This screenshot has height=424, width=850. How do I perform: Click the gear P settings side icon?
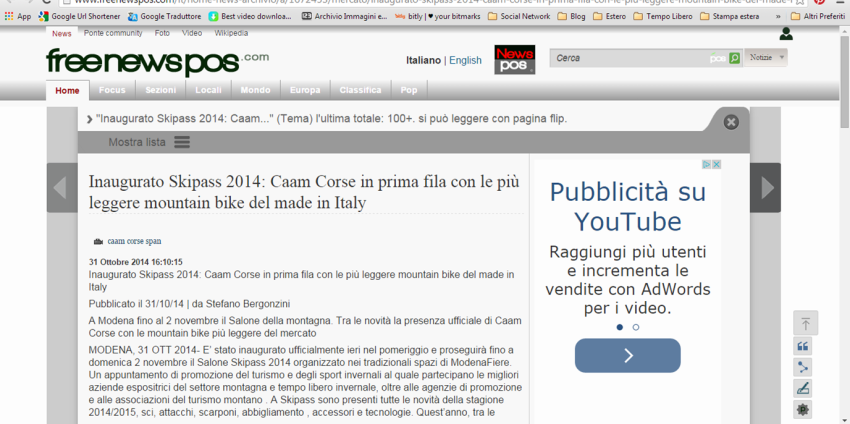[803, 409]
